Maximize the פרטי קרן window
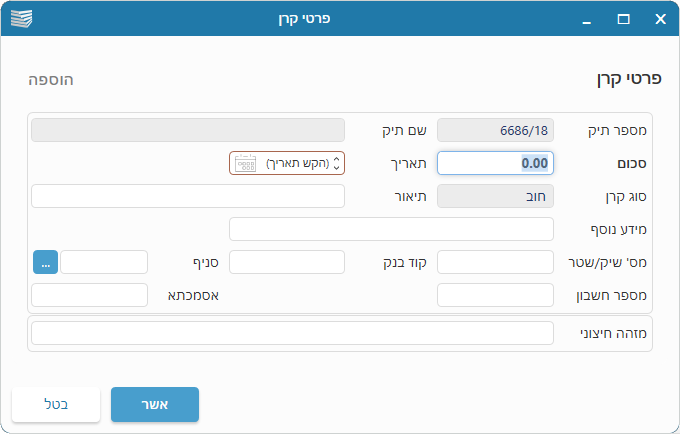680x434 pixels. coord(623,18)
